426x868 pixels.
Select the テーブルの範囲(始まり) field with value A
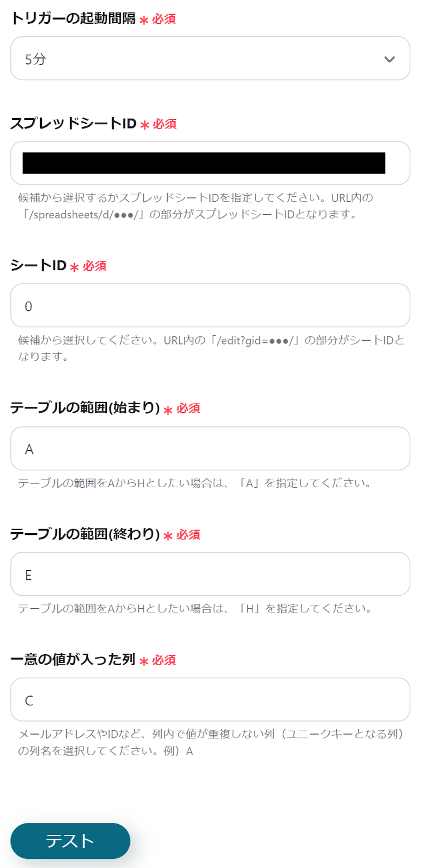click(x=210, y=449)
